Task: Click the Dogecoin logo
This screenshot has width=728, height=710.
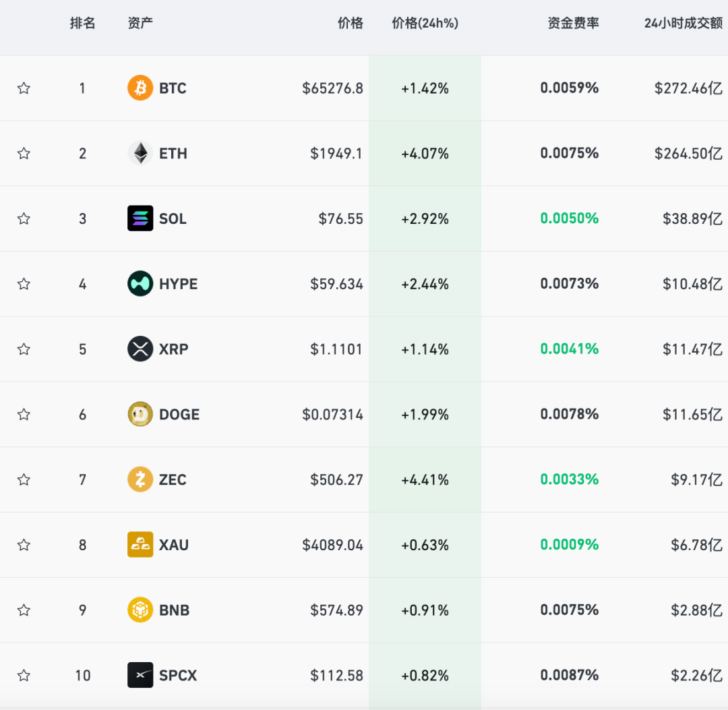Action: tap(140, 414)
